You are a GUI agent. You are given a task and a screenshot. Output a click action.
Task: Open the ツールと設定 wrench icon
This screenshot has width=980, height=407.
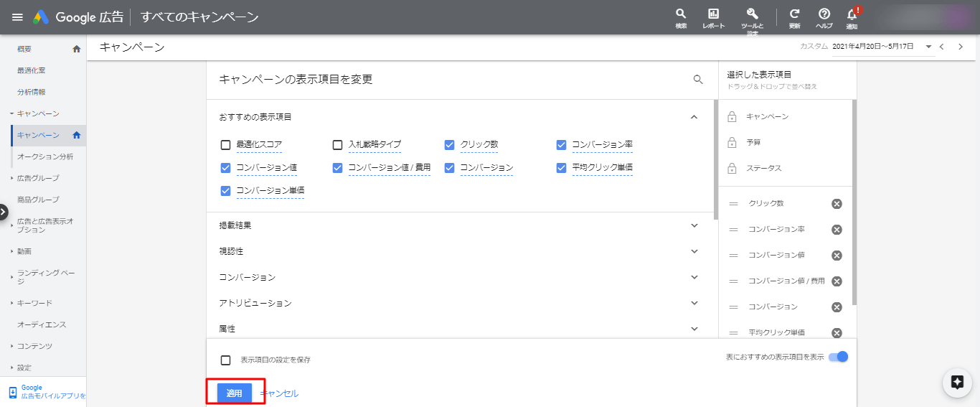752,20
